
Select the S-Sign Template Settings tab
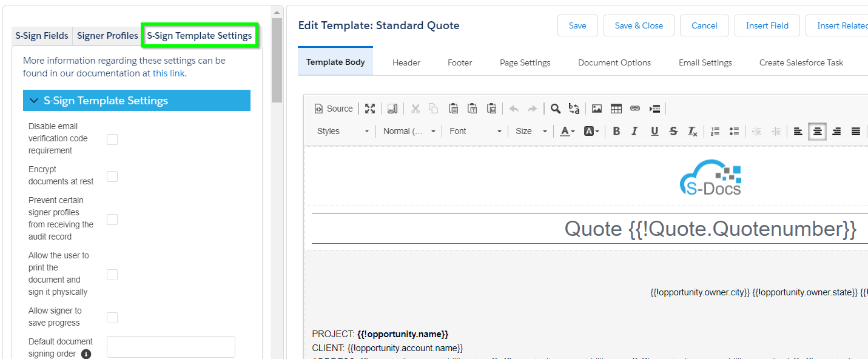[200, 36]
